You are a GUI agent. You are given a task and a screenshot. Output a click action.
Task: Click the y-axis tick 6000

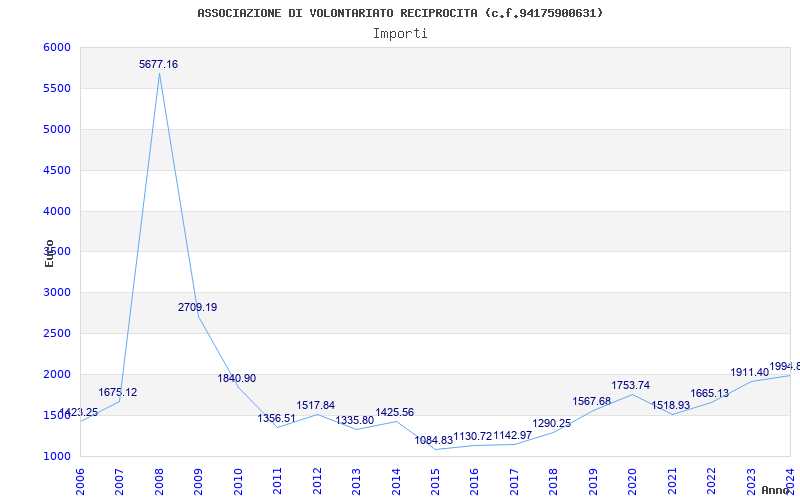point(57,47)
